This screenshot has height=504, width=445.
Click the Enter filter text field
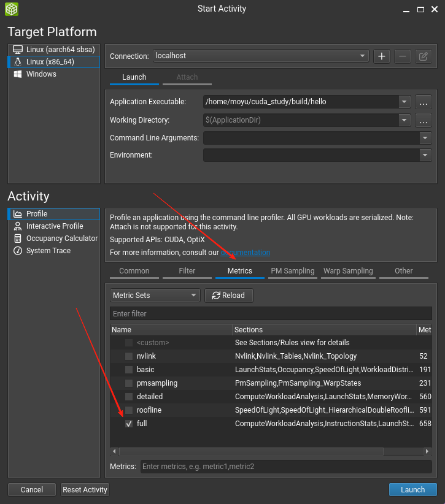tap(270, 314)
